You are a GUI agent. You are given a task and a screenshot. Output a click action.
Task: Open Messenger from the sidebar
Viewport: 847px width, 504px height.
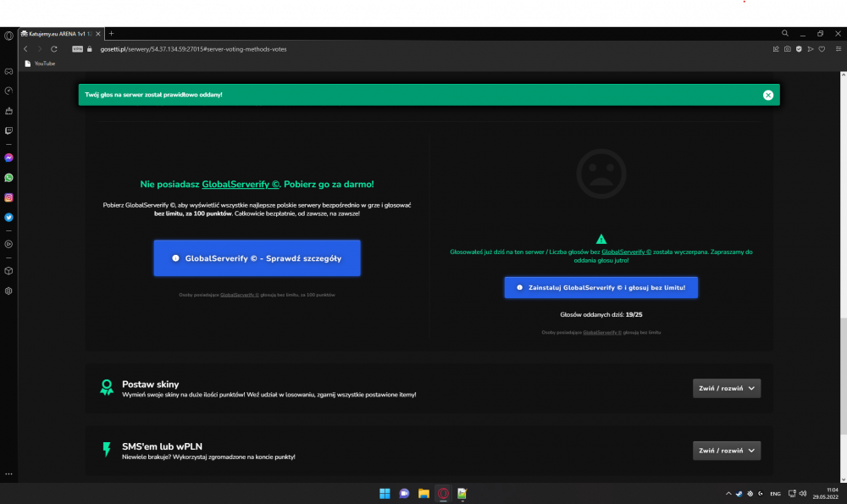pos(8,158)
